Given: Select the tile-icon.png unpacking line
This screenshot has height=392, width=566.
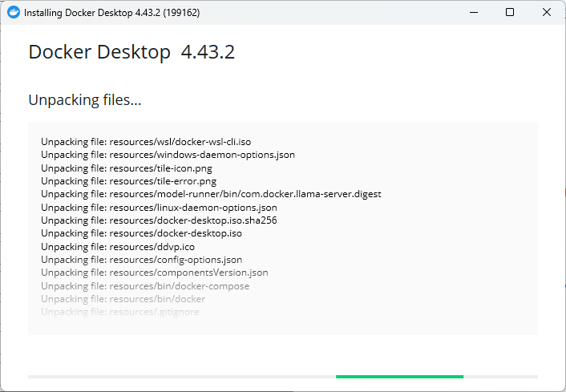Looking at the screenshot, I should tap(127, 168).
